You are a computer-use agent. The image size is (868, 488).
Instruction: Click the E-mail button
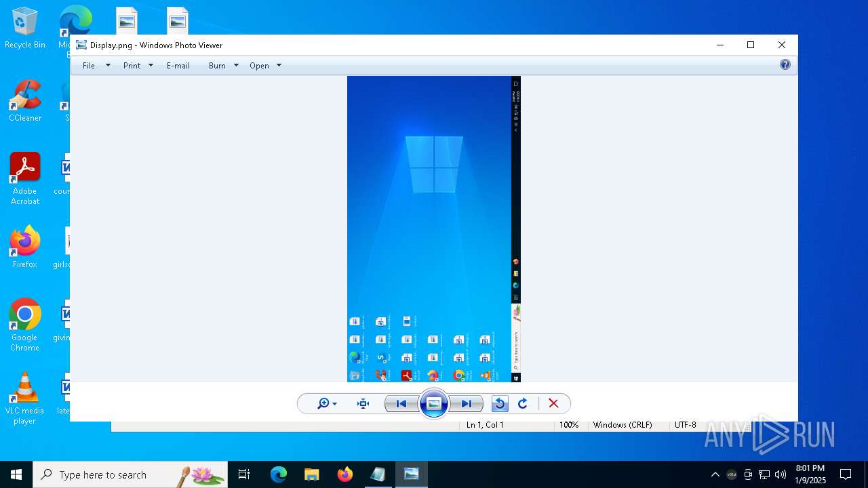click(x=178, y=66)
